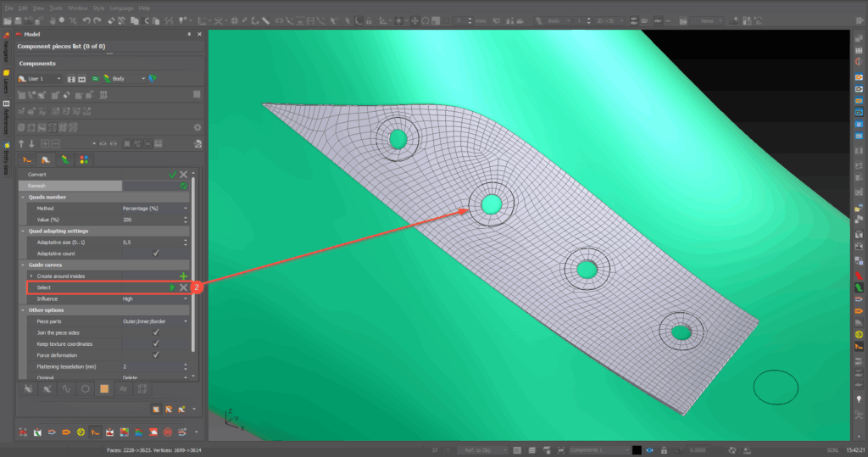
Task: Open the Influence High dropdown
Action: click(x=155, y=298)
